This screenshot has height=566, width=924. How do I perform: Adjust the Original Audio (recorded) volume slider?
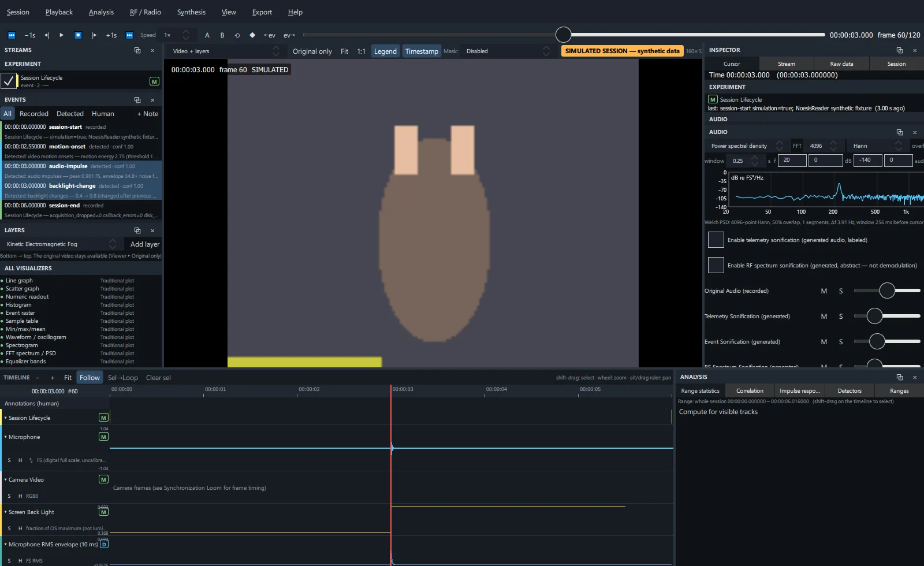(887, 291)
